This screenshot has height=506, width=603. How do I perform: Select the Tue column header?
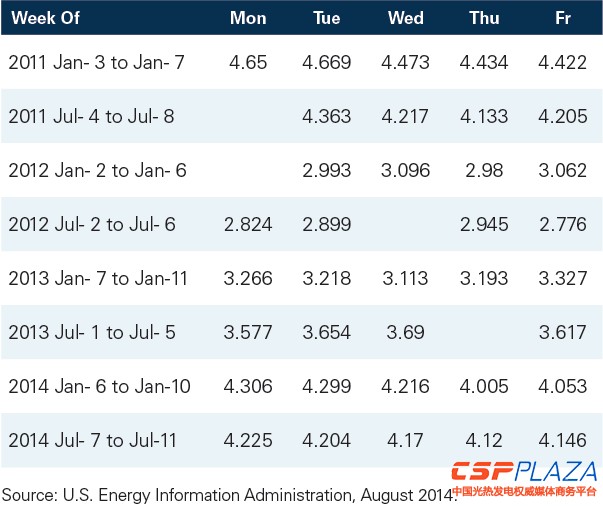click(x=327, y=17)
